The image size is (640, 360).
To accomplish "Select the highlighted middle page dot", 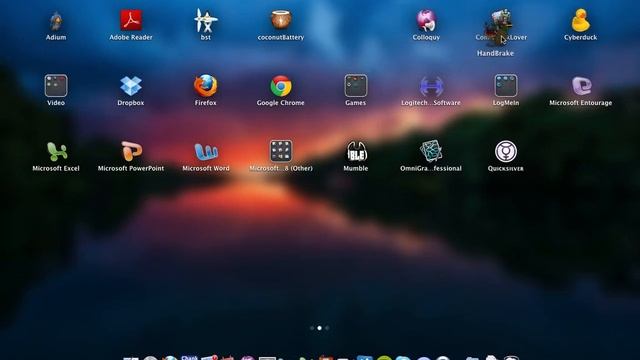I will pos(319,328).
